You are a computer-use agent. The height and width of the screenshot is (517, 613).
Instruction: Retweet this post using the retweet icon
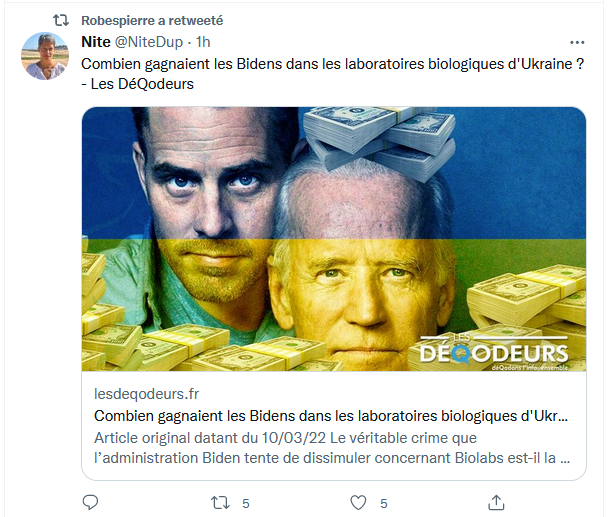(220, 503)
